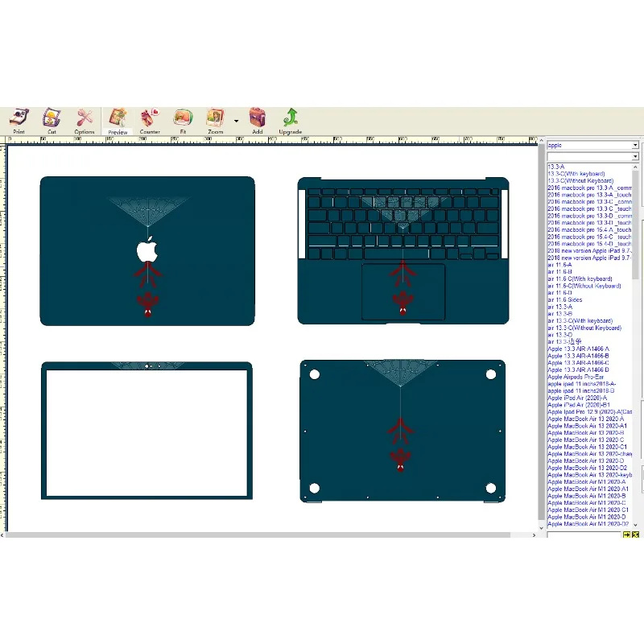Select 'air 13.3-D' list entry
Image resolution: width=644 pixels, height=644 pixels.
click(559, 335)
